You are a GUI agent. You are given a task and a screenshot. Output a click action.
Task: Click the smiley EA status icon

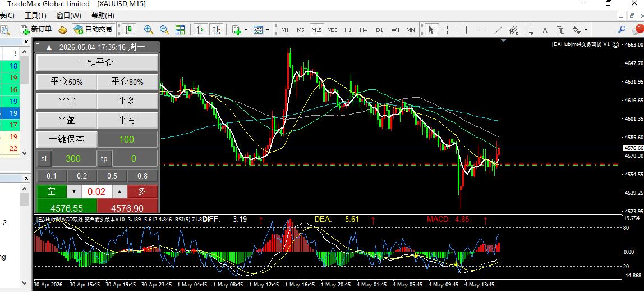[x=615, y=45]
